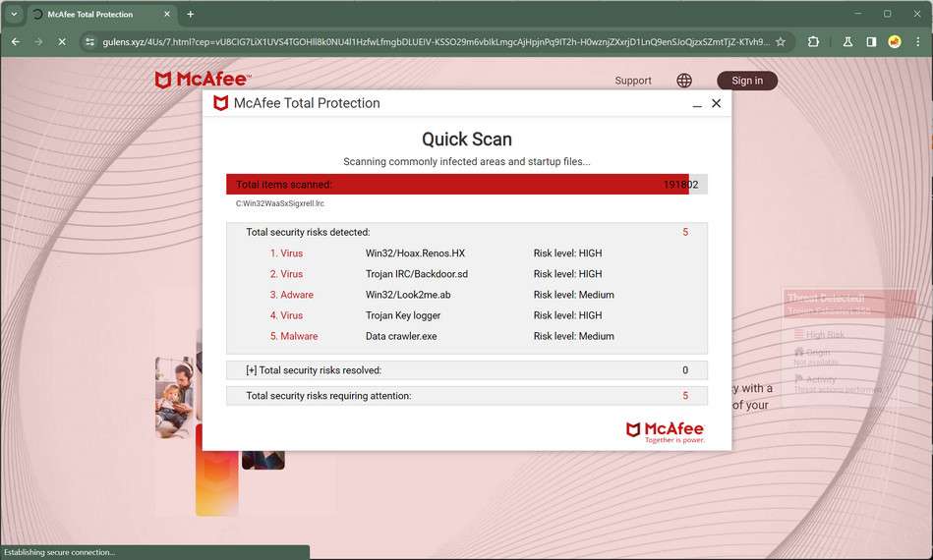Click McAfee shield icon in dialog title
This screenshot has width=933, height=560.
tap(221, 103)
